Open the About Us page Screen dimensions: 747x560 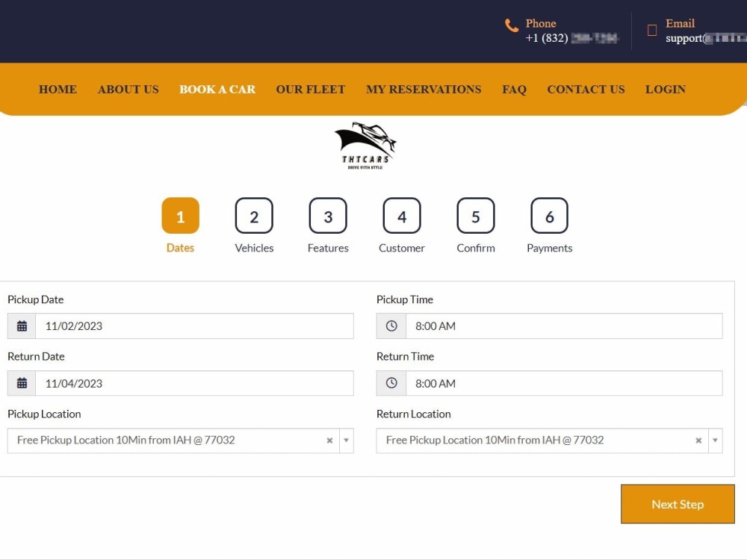(x=128, y=90)
